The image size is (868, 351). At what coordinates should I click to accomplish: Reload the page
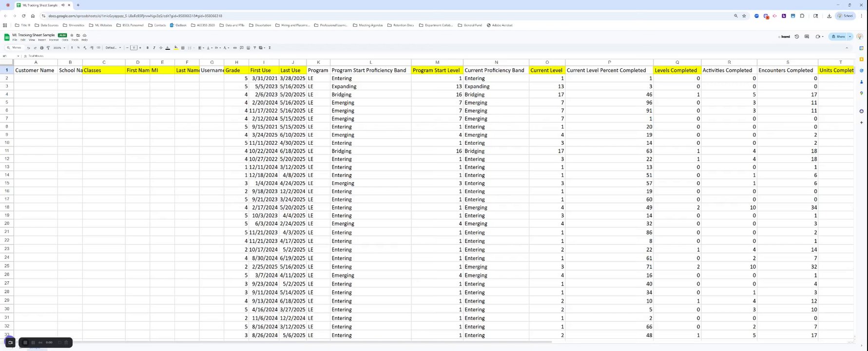pos(23,16)
